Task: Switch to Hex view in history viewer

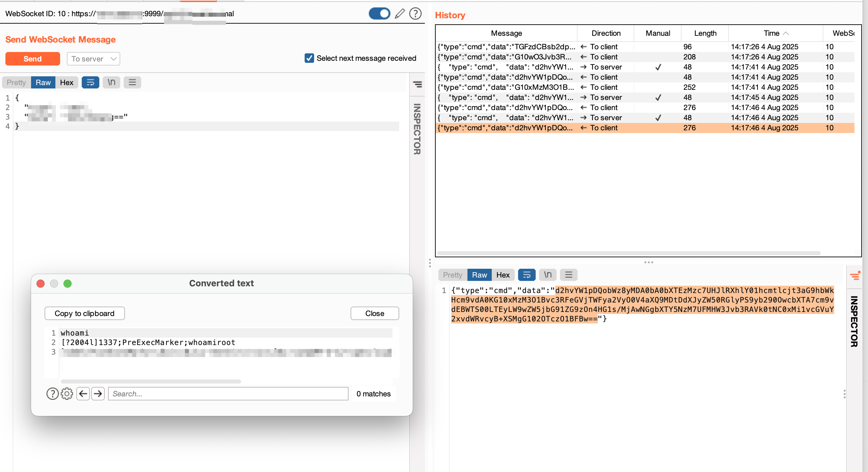Action: (503, 275)
